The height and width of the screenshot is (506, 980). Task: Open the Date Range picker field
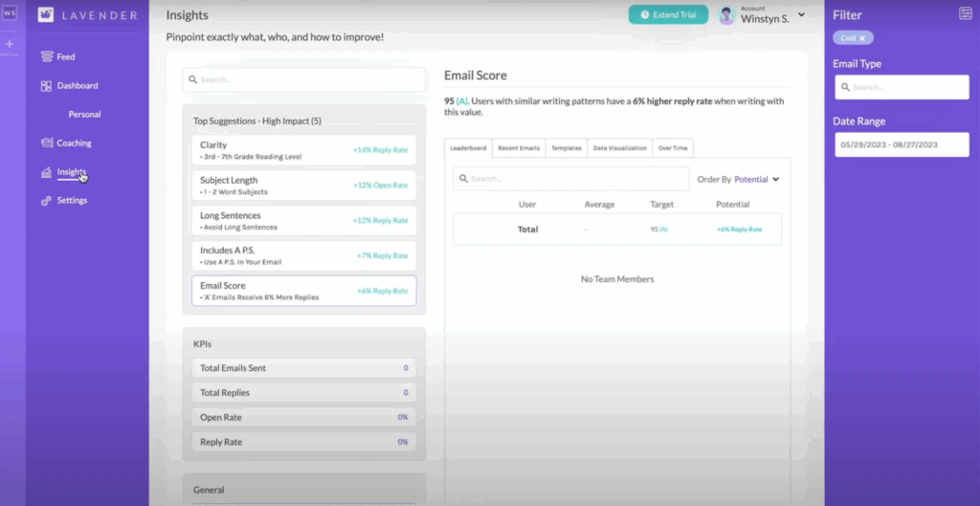[x=902, y=144]
